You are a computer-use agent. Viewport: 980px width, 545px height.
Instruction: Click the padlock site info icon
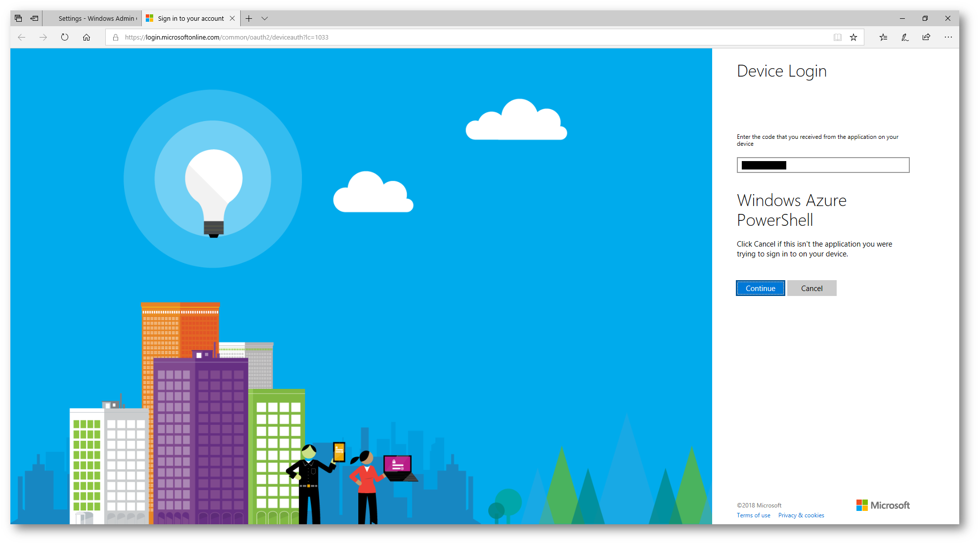[x=116, y=37]
